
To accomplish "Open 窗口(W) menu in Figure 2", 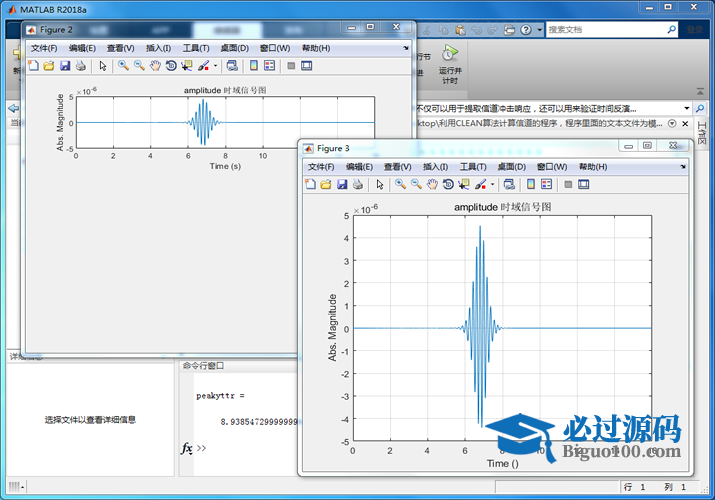I will point(275,48).
